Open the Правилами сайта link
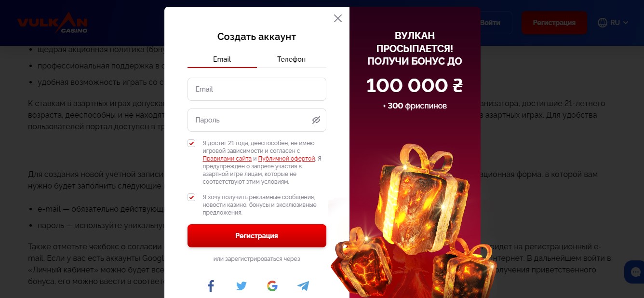 (227, 159)
